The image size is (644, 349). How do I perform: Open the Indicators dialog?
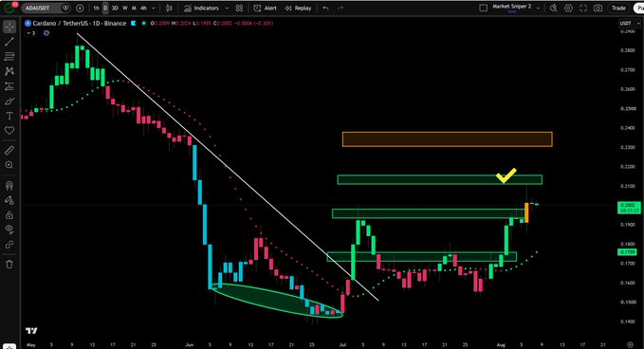(201, 8)
